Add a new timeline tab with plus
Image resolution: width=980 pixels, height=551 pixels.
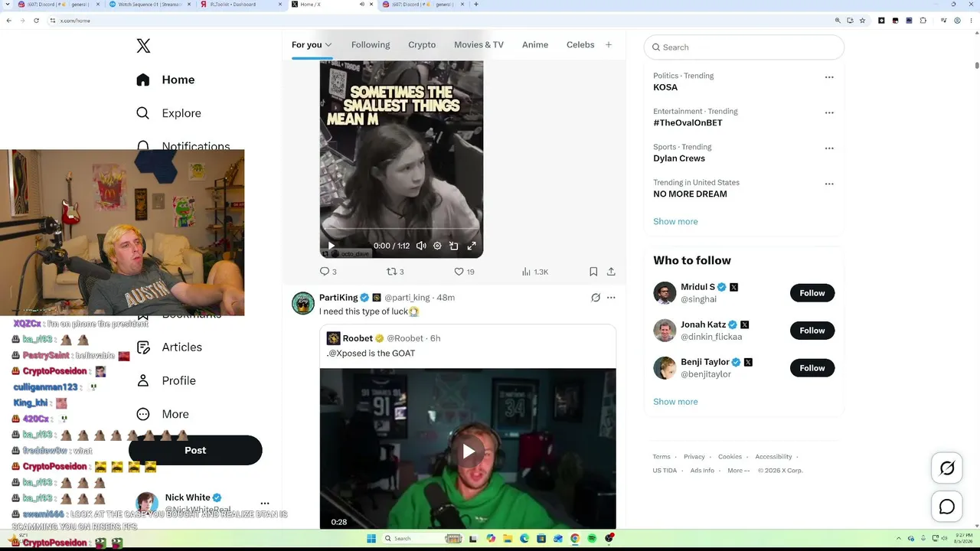pos(609,45)
